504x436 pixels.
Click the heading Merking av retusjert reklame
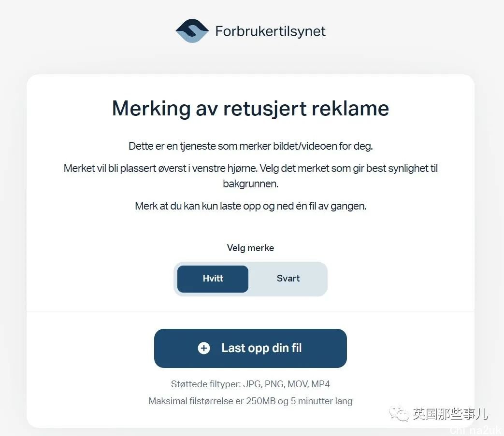[x=250, y=109]
